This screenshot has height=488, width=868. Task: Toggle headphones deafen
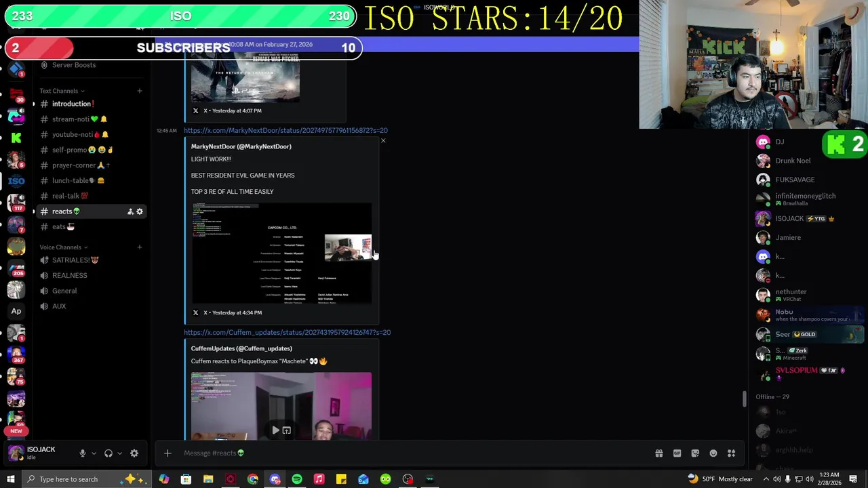(108, 453)
